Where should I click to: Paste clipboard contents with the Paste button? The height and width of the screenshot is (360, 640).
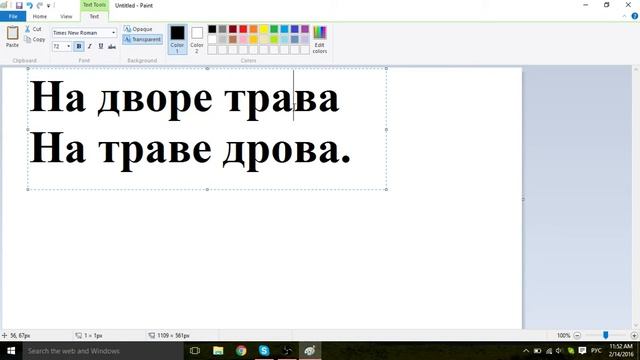coord(12,37)
